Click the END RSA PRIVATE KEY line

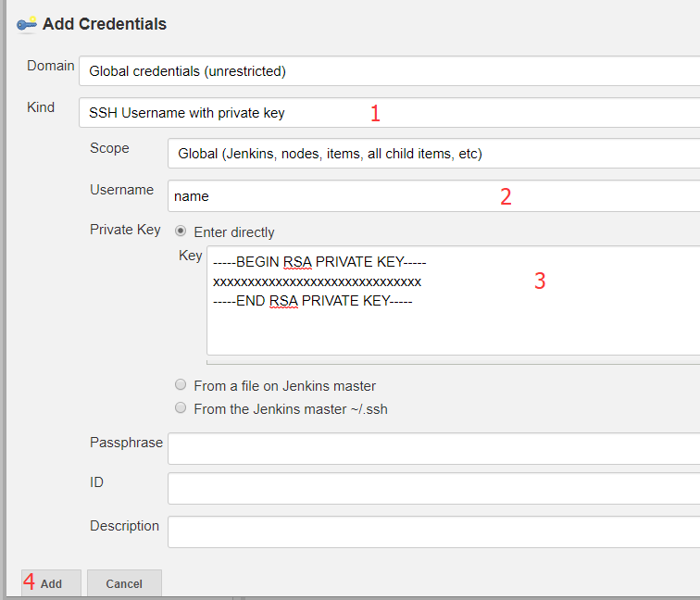tap(313, 301)
